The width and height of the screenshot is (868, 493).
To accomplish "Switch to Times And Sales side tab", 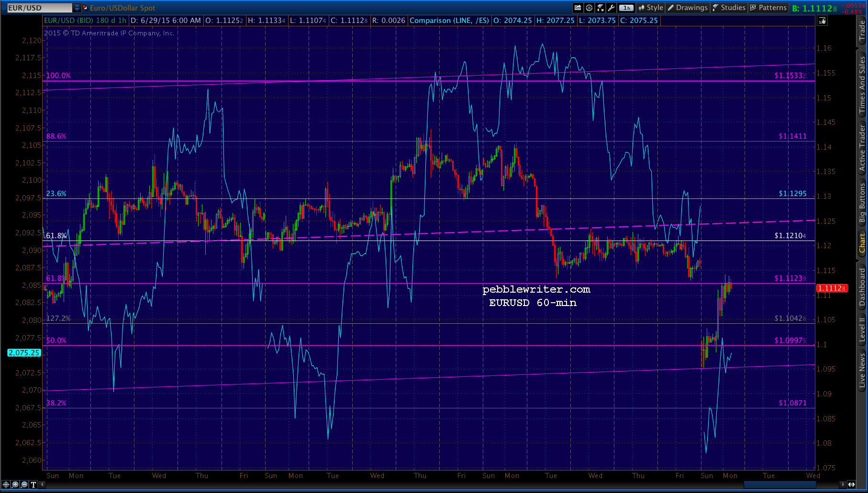I will 862,85.
